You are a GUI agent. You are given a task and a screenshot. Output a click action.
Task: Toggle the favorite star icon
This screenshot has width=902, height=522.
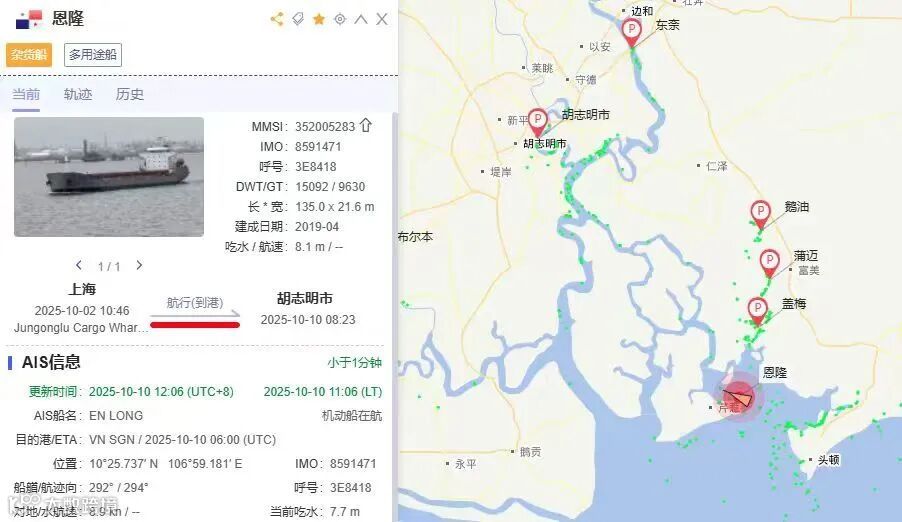pyautogui.click(x=319, y=20)
